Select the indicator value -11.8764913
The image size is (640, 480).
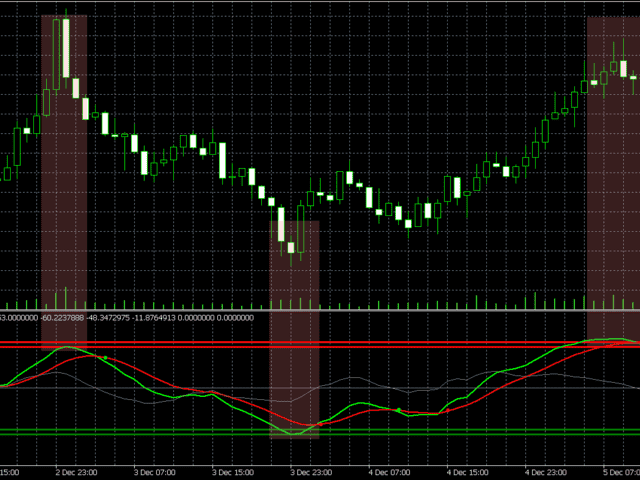tap(155, 318)
